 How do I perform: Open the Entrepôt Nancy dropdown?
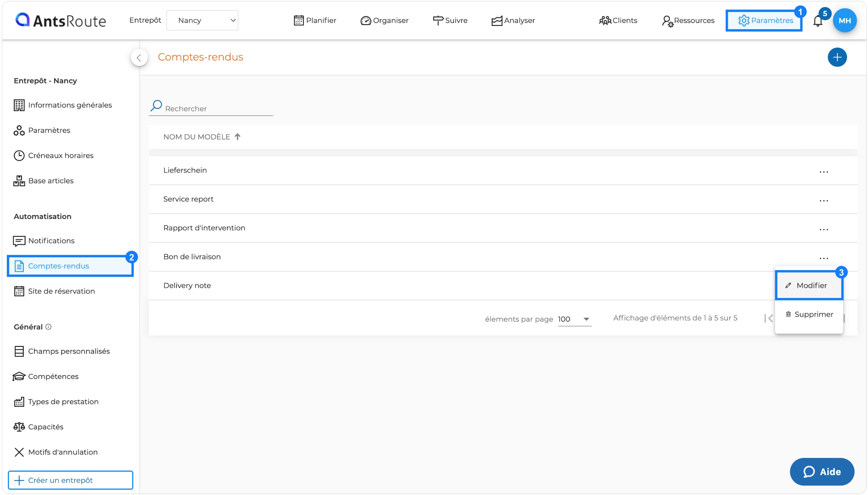click(x=202, y=21)
